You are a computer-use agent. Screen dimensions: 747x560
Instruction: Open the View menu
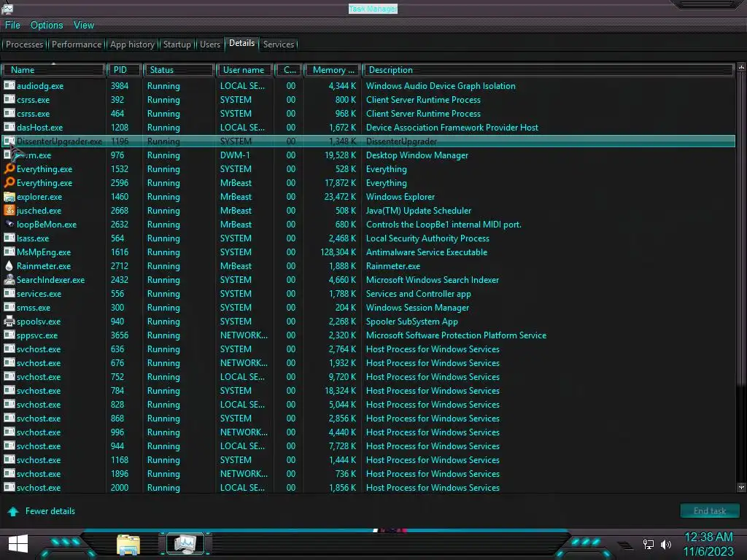[84, 26]
